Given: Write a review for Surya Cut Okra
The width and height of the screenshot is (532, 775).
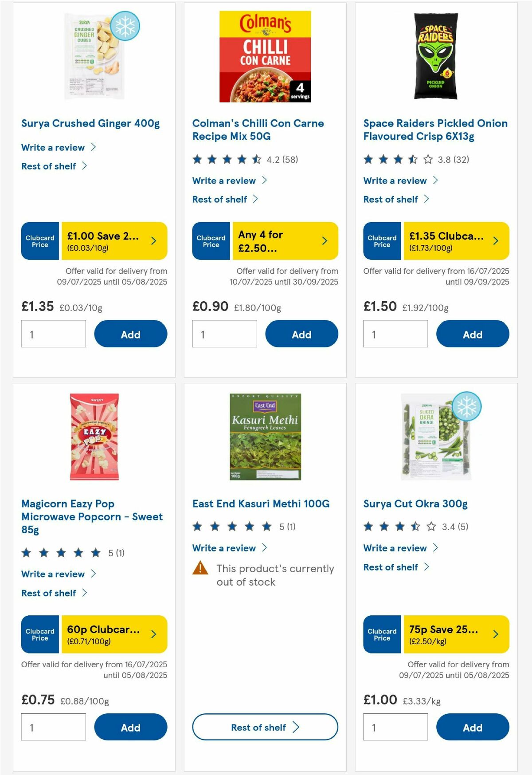Looking at the screenshot, I should tap(395, 548).
